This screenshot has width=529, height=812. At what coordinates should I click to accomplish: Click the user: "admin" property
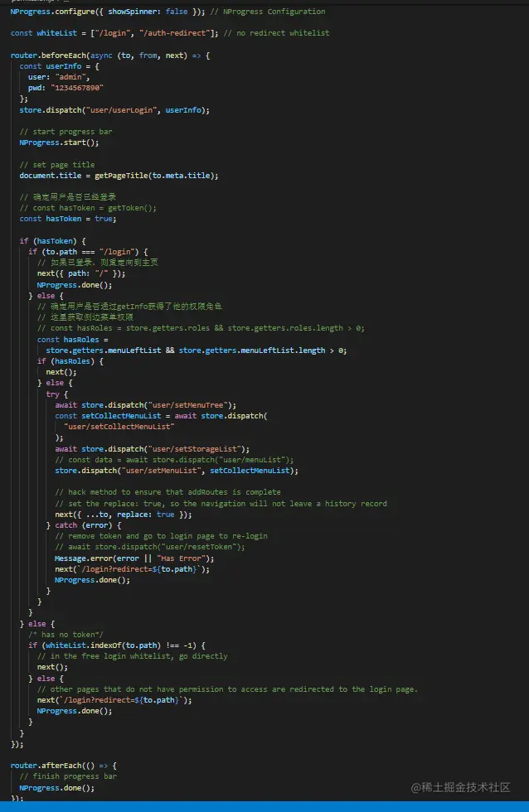click(x=59, y=77)
